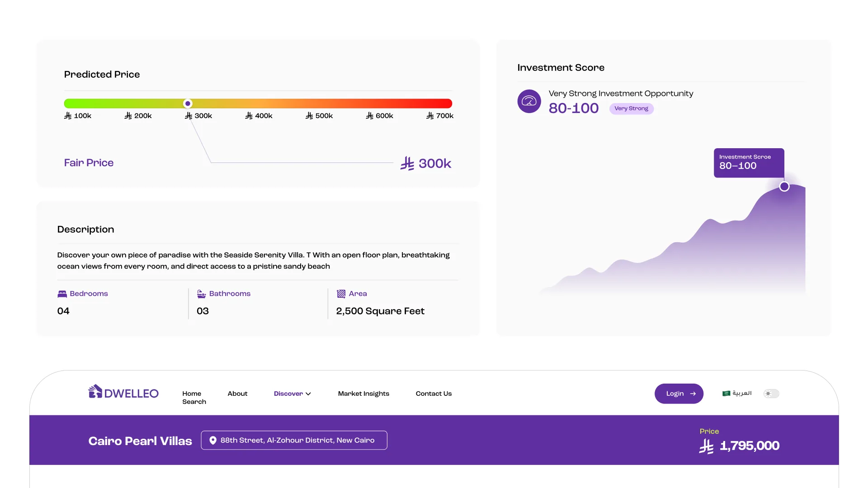
Task: Click the location pin icon in address box
Action: [x=212, y=440]
